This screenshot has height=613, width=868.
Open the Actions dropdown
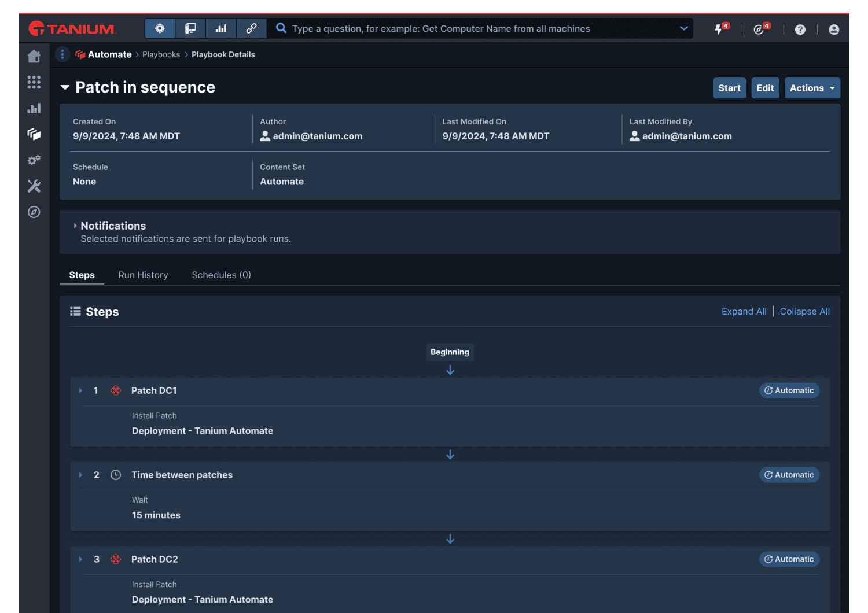812,88
